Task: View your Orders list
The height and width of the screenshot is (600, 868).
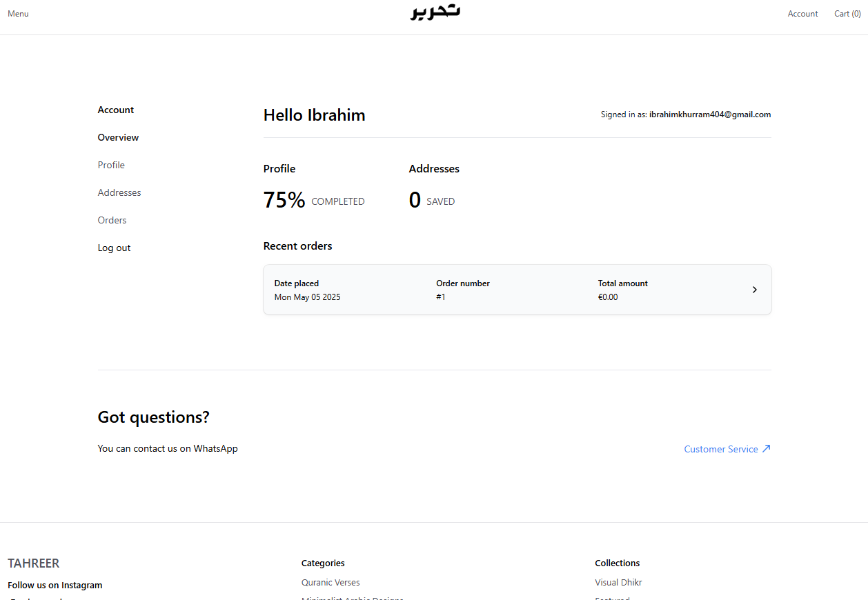Action: point(112,220)
